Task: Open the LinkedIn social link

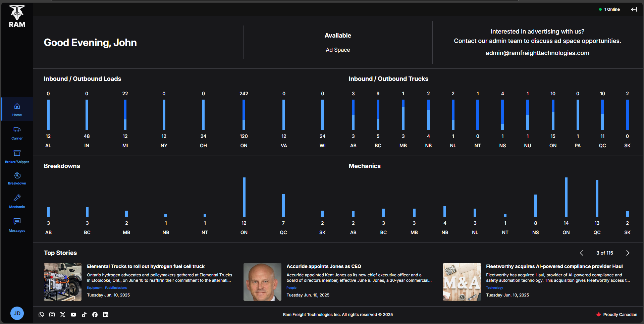Action: [106, 315]
